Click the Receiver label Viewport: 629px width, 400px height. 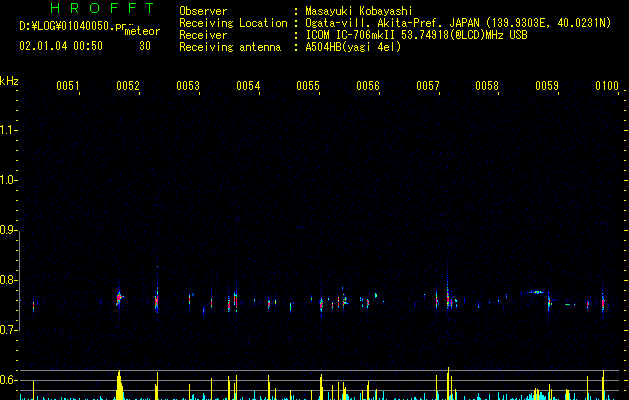coord(203,35)
